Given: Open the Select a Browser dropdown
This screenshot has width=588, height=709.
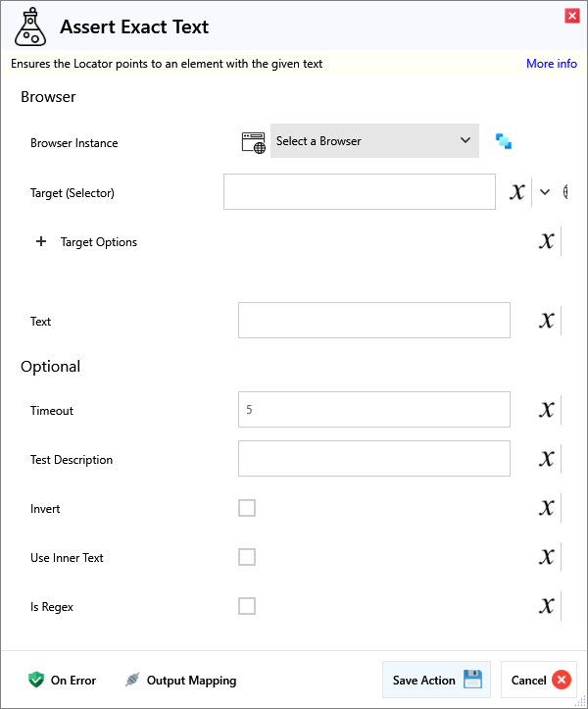Looking at the screenshot, I should tap(374, 141).
